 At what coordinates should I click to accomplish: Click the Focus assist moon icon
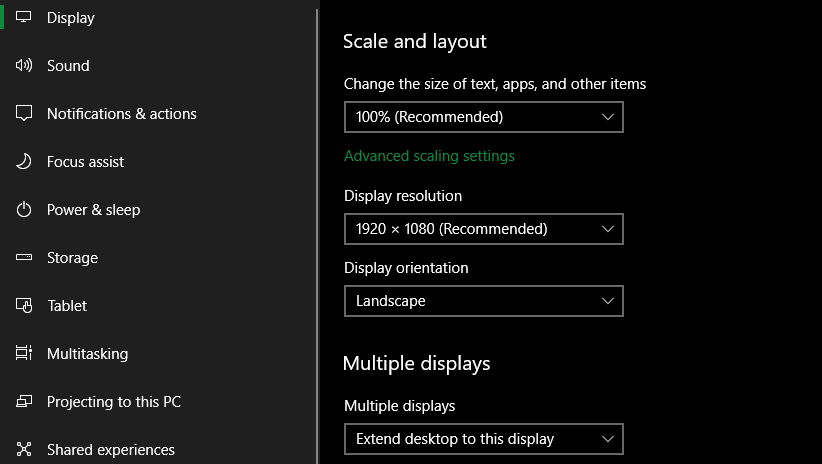[25, 162]
